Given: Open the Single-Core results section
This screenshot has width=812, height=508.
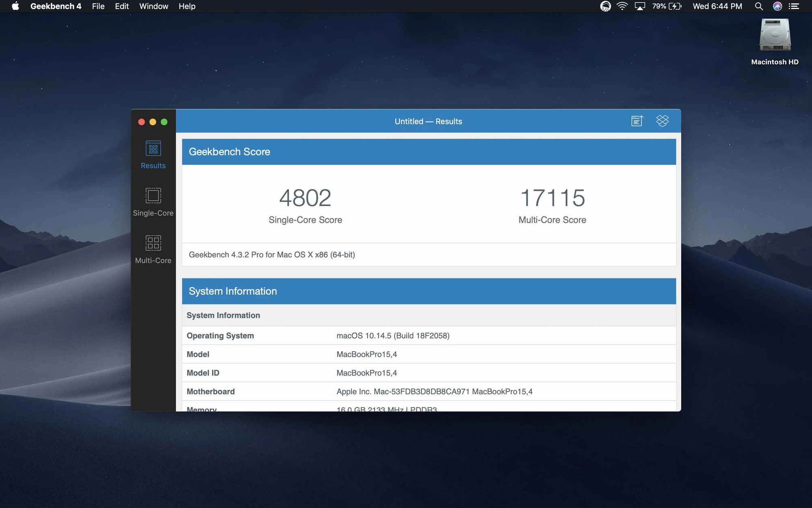Looking at the screenshot, I should (x=153, y=202).
